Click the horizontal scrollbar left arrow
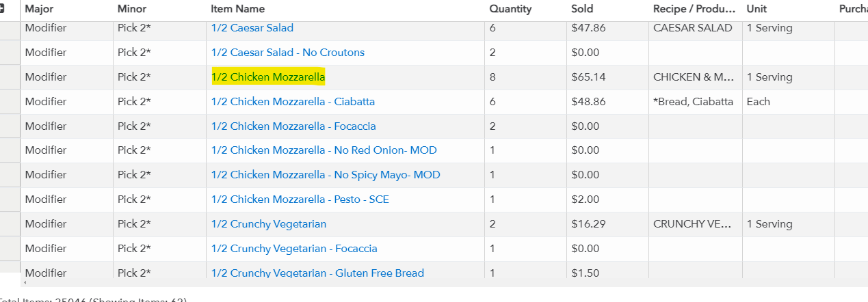Viewport: 868px width, 302px height. tap(25, 282)
